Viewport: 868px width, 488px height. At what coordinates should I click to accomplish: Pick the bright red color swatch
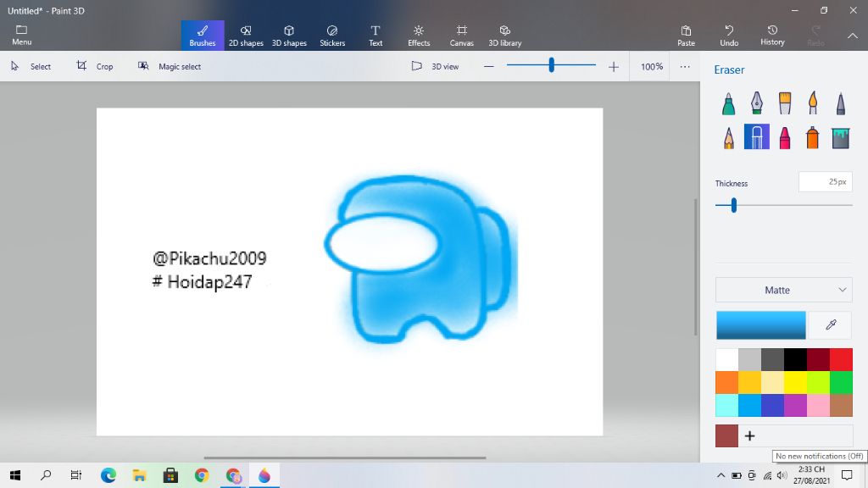pyautogui.click(x=842, y=359)
